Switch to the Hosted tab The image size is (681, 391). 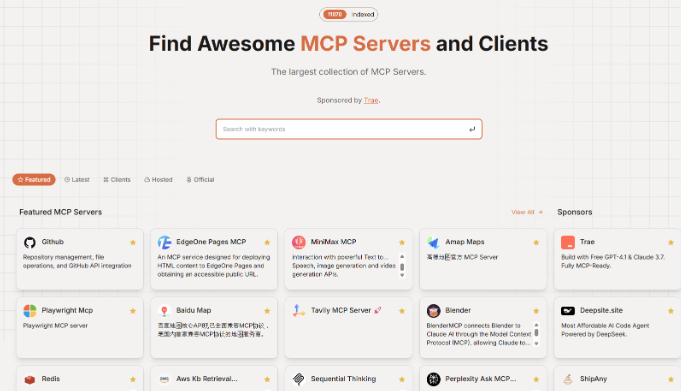[159, 179]
